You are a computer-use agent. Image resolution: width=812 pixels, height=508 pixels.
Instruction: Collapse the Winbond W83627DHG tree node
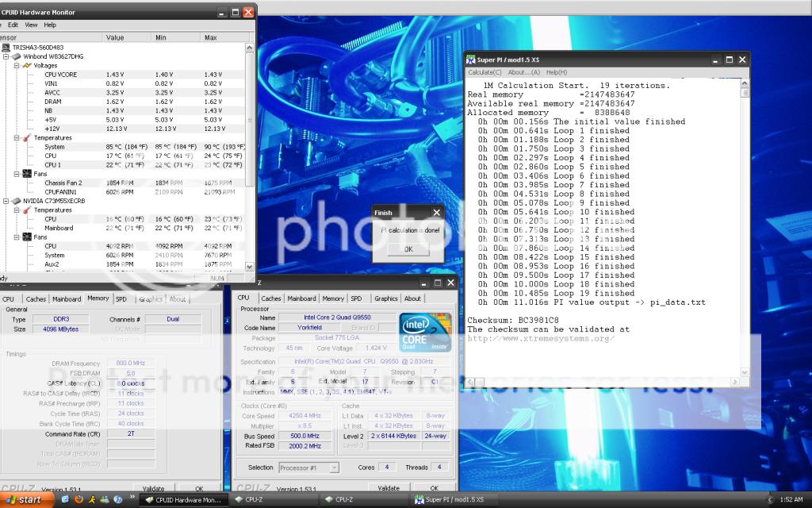coord(6,56)
